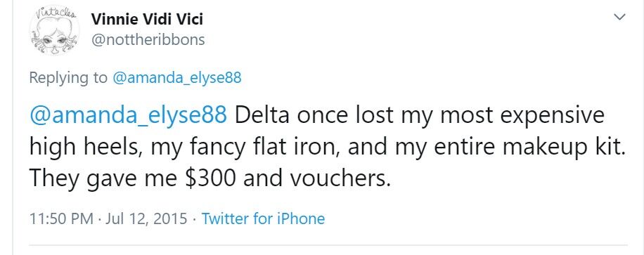Image resolution: width=644 pixels, height=255 pixels.
Task: Click the "Replying to" label
Action: 68,78
